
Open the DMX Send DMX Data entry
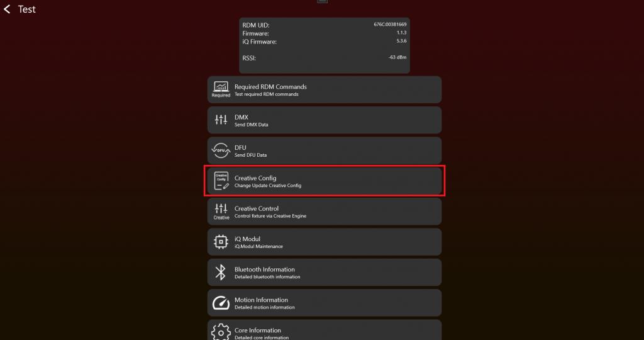point(325,120)
